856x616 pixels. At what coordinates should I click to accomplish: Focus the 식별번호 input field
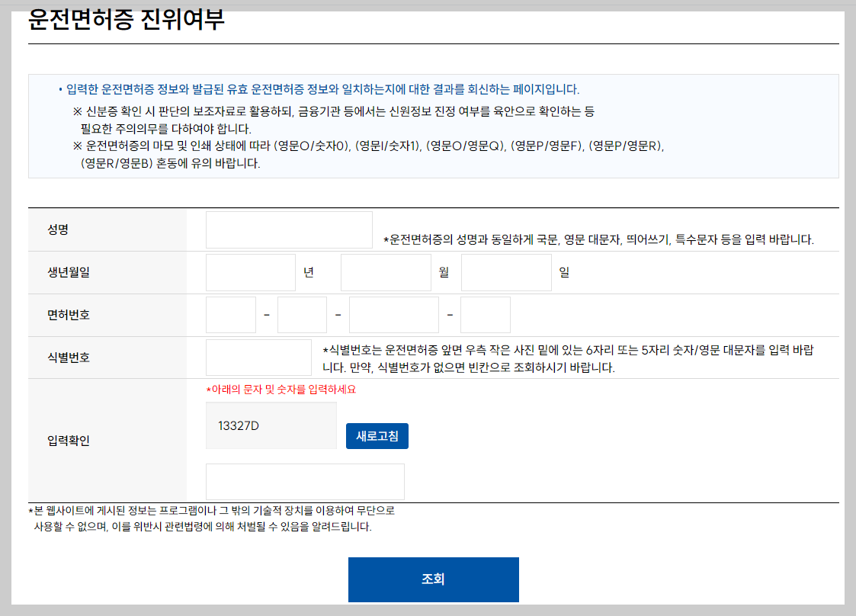click(258, 358)
